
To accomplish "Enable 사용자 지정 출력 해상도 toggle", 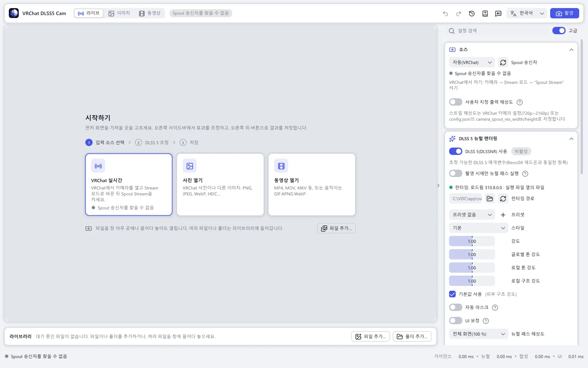I will click(x=456, y=102).
